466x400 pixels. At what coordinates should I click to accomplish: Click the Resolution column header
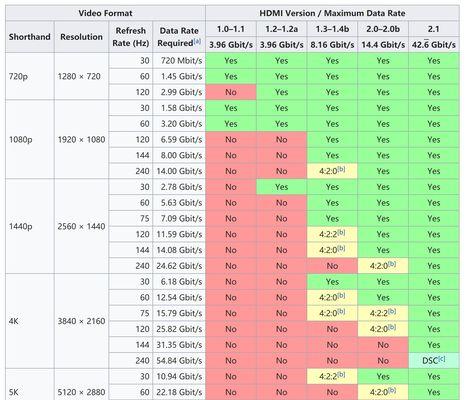click(81, 37)
